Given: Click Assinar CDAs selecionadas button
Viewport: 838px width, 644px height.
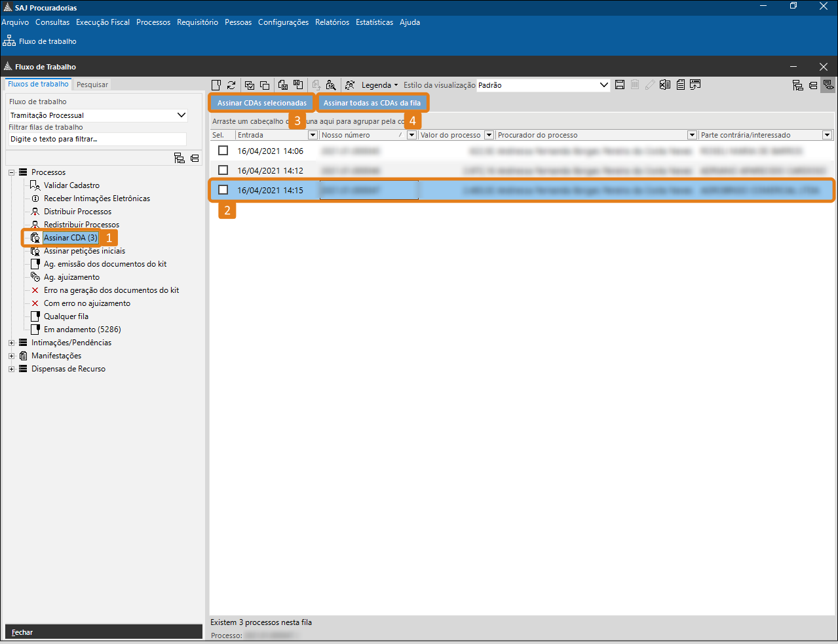Looking at the screenshot, I should point(261,103).
